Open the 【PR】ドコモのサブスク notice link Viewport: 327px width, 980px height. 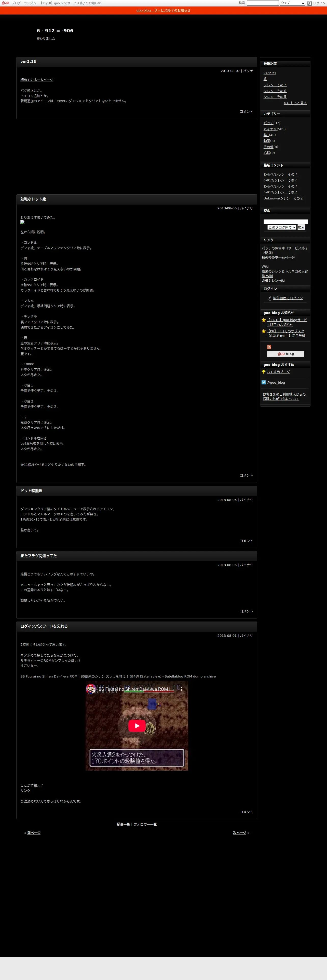click(285, 333)
